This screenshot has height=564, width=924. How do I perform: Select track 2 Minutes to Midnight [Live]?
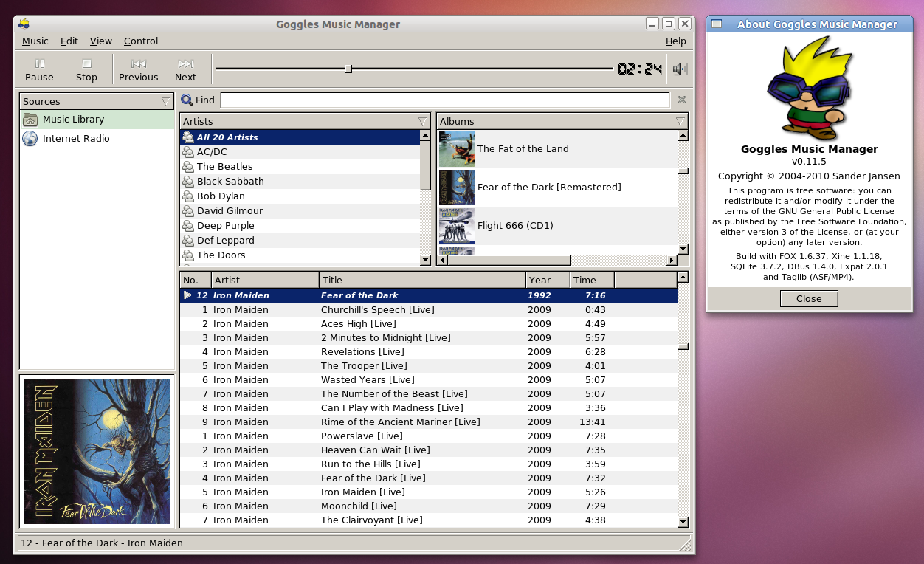428,337
